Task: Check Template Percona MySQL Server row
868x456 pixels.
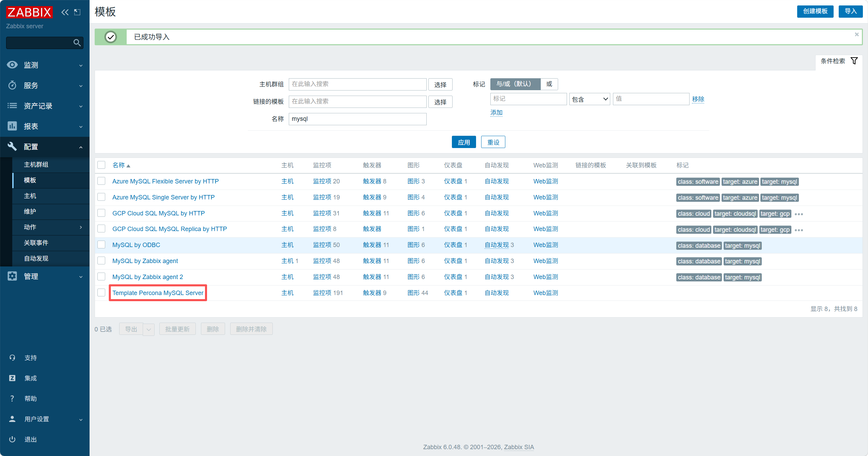Action: (x=101, y=293)
